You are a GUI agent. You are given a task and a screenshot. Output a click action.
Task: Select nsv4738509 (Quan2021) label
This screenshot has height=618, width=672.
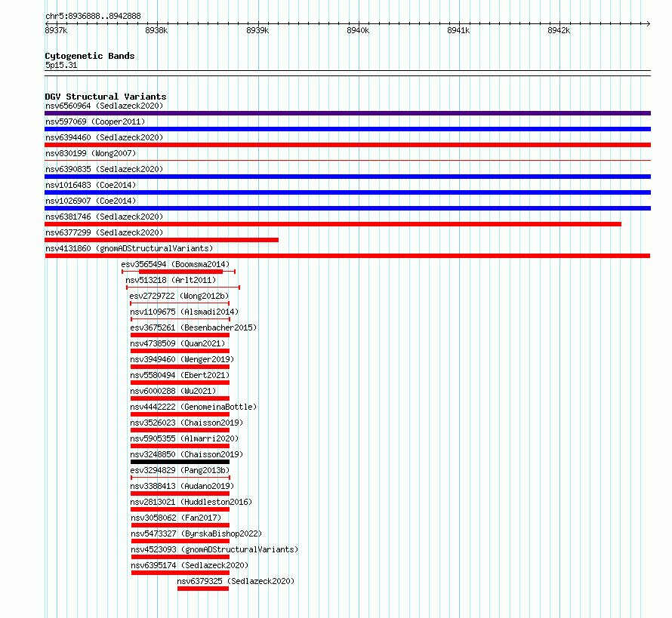[177, 343]
